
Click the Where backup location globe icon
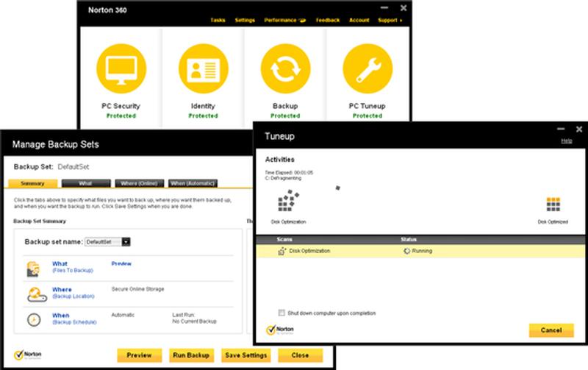coord(36,294)
